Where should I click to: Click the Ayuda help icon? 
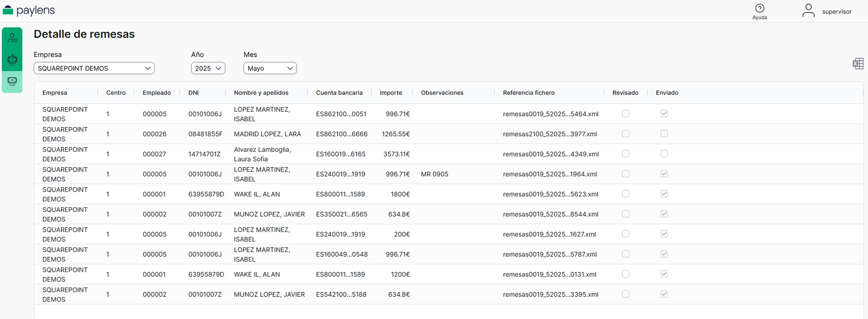(x=759, y=8)
